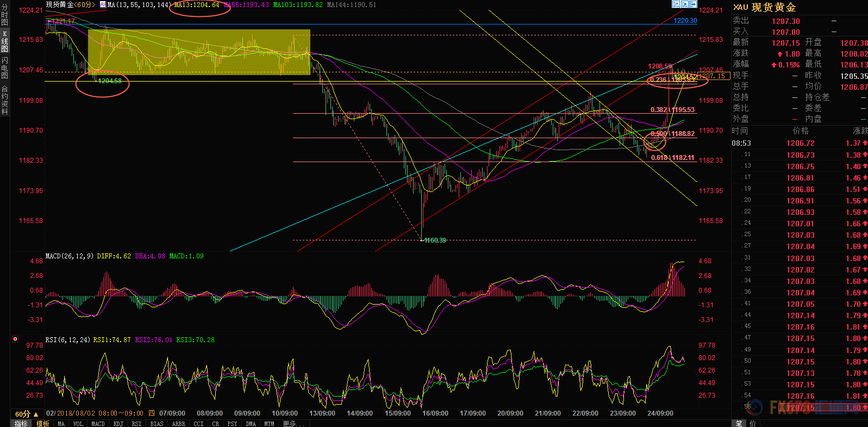Click the second chart play-mode icon at top right
Image resolution: width=868 pixels, height=427 pixels.
pos(685,4)
